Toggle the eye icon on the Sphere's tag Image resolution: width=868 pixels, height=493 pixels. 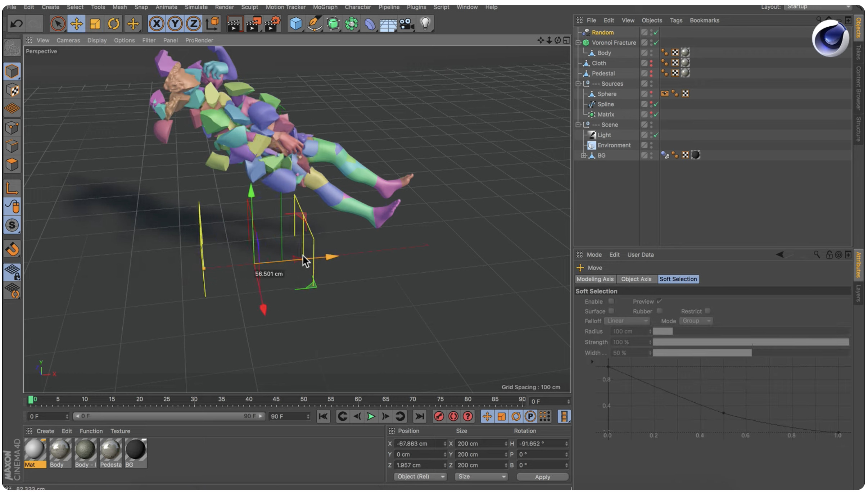click(665, 93)
